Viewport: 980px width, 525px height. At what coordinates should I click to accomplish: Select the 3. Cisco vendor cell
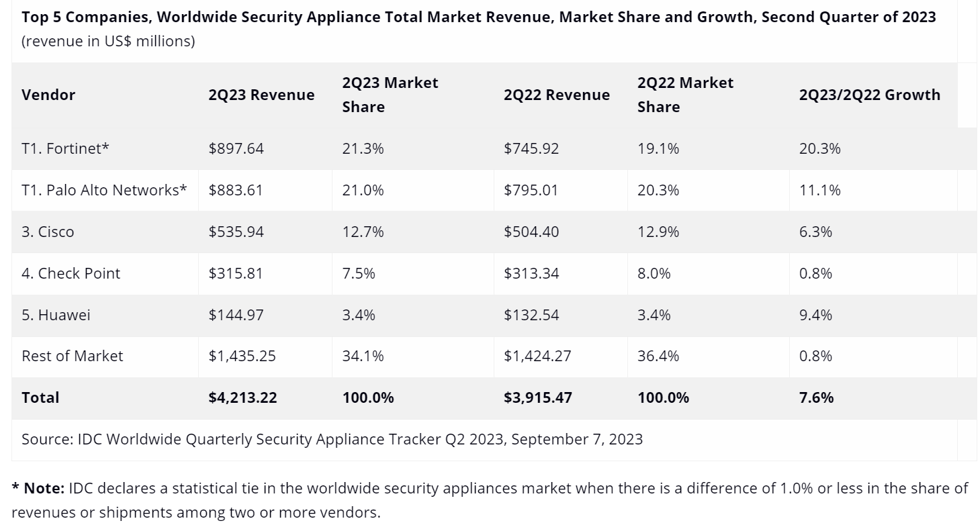click(48, 232)
